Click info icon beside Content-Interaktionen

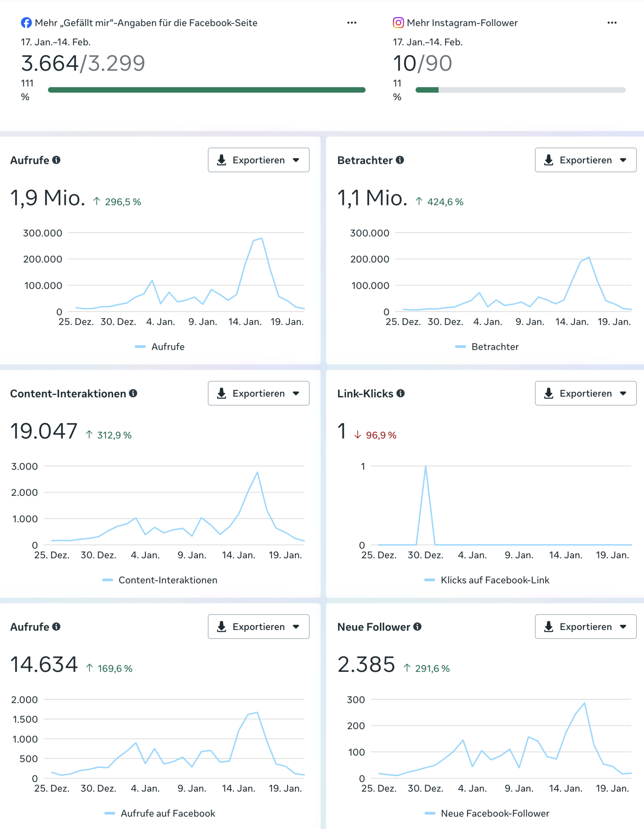pyautogui.click(x=133, y=393)
